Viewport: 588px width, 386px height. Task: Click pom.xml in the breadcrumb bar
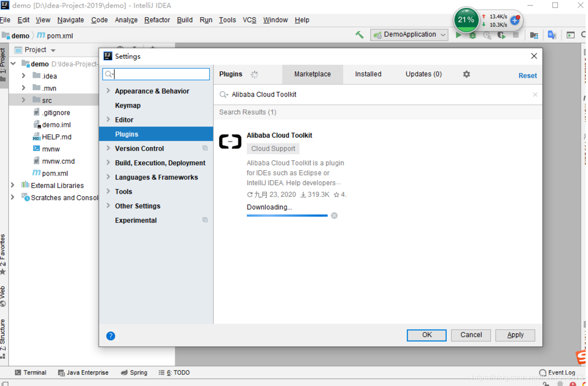pos(55,35)
